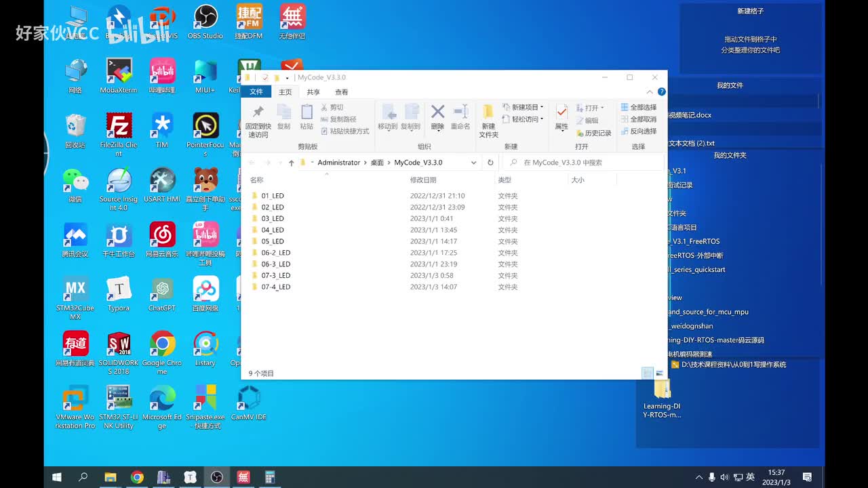Click Pin to Quick Access (固定到快速访问)

[x=258, y=122]
